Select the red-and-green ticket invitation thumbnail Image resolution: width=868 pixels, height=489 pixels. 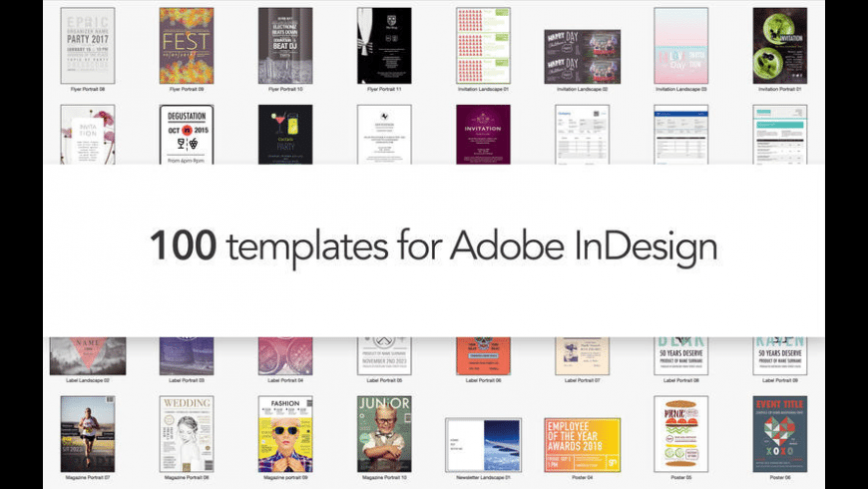click(483, 46)
